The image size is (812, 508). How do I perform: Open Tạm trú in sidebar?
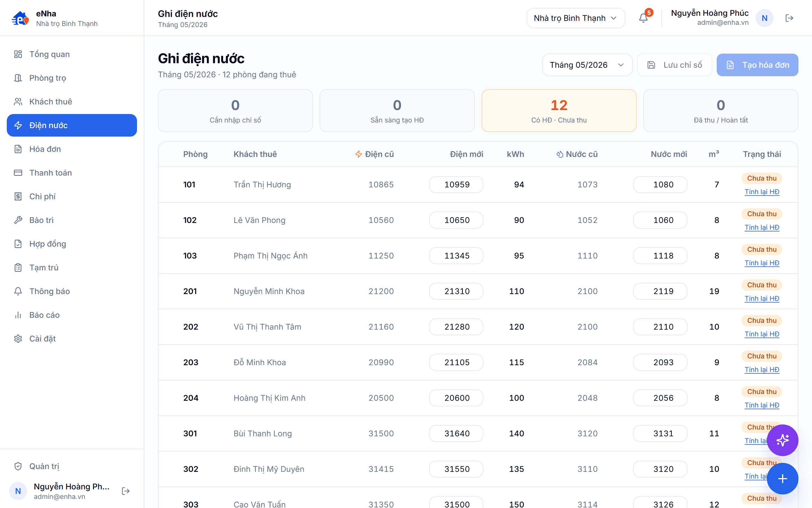click(72, 268)
